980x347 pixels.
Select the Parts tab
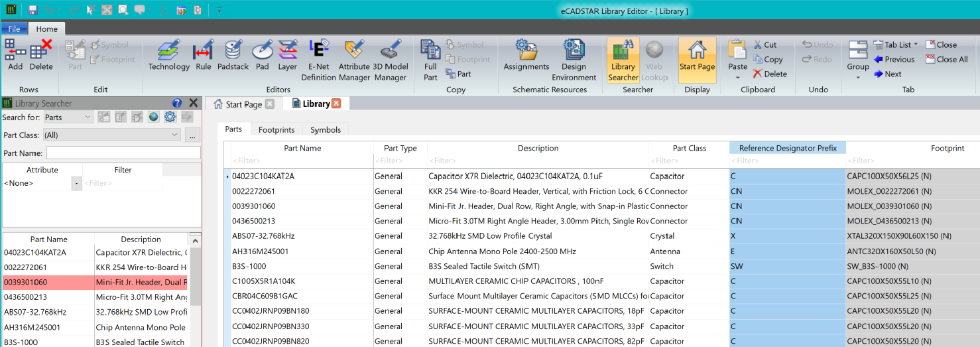point(233,129)
